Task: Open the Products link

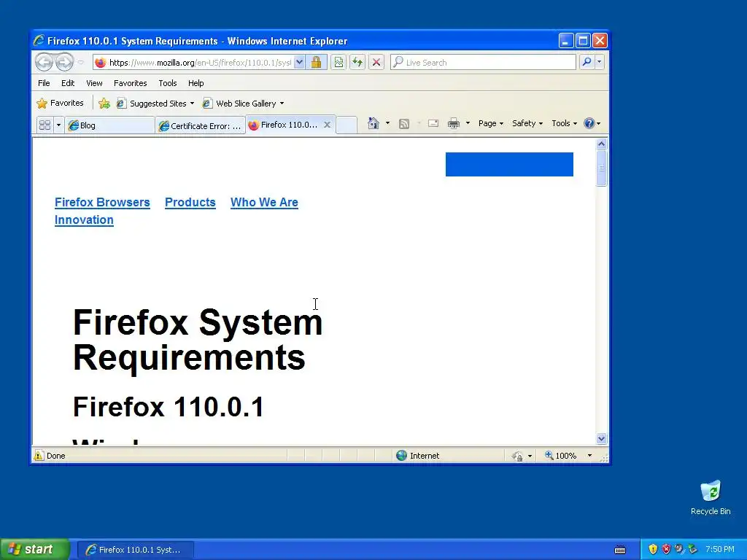Action: 190,203
